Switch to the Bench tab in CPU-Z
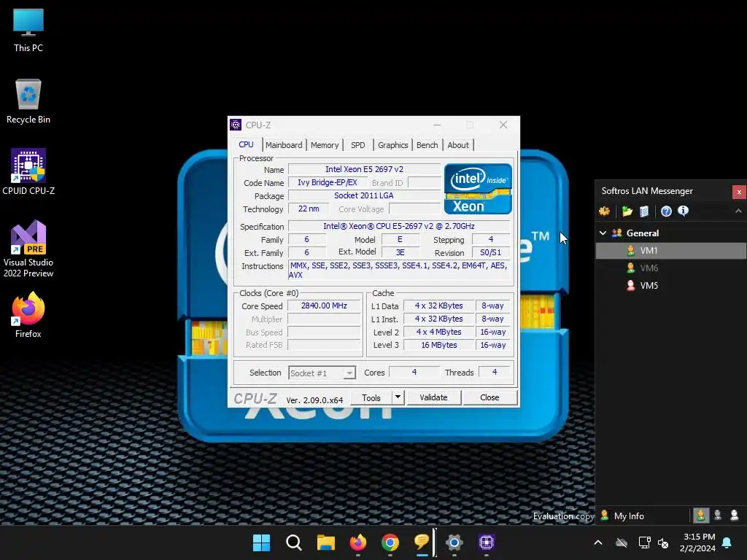The image size is (747, 560). [427, 145]
